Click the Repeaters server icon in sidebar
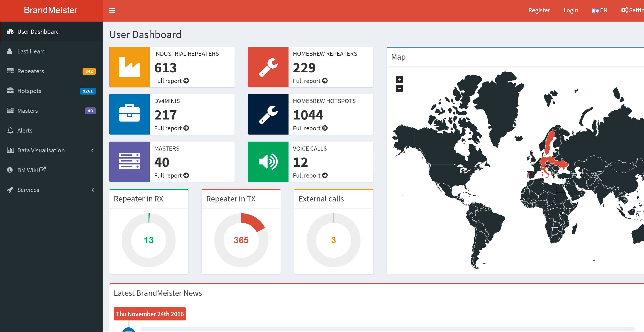The image size is (644, 332). [10, 71]
